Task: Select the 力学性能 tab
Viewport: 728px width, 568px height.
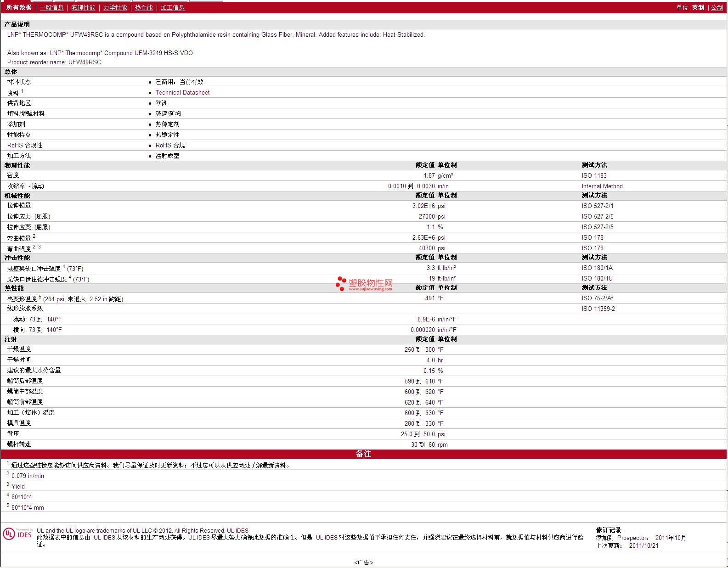Action: tap(115, 8)
